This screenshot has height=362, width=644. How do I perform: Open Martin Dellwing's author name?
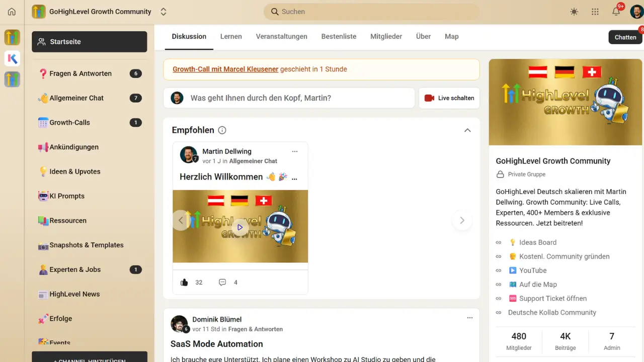pos(227,151)
